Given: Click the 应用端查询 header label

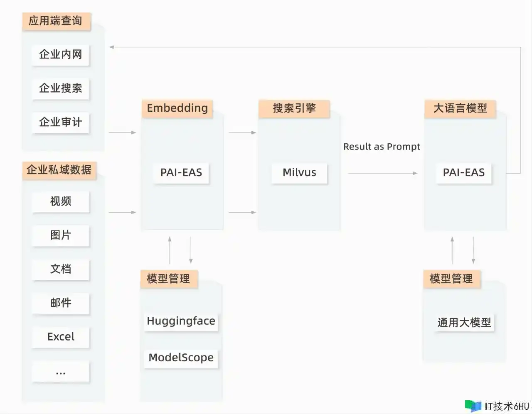Looking at the screenshot, I should pos(56,21).
